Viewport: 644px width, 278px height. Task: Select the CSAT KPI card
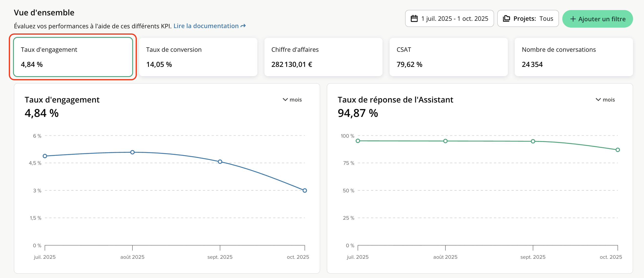[448, 57]
